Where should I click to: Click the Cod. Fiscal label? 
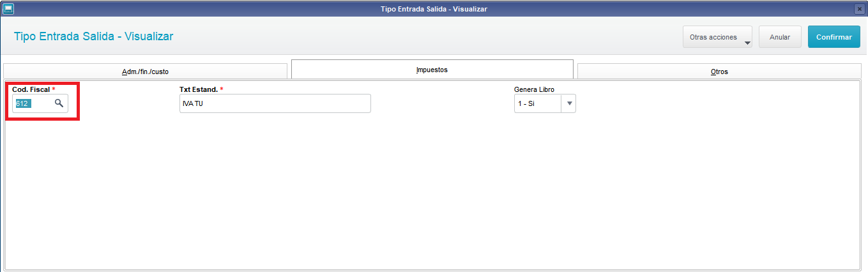(x=30, y=89)
